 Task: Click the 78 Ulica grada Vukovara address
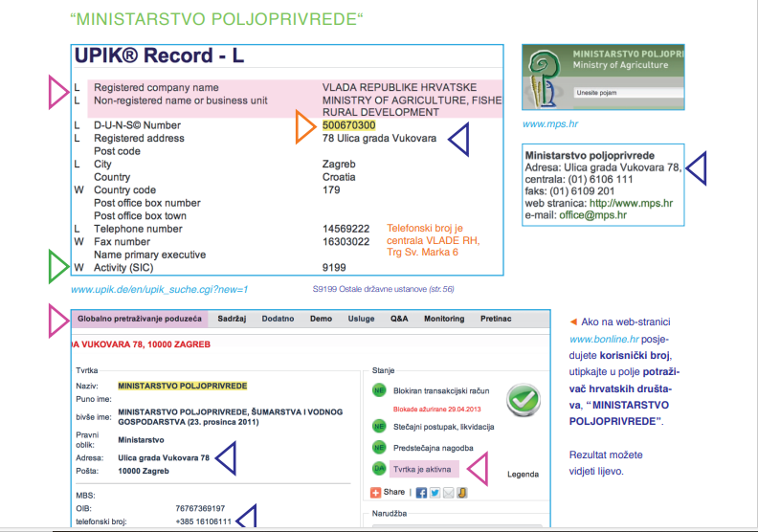tap(380, 138)
